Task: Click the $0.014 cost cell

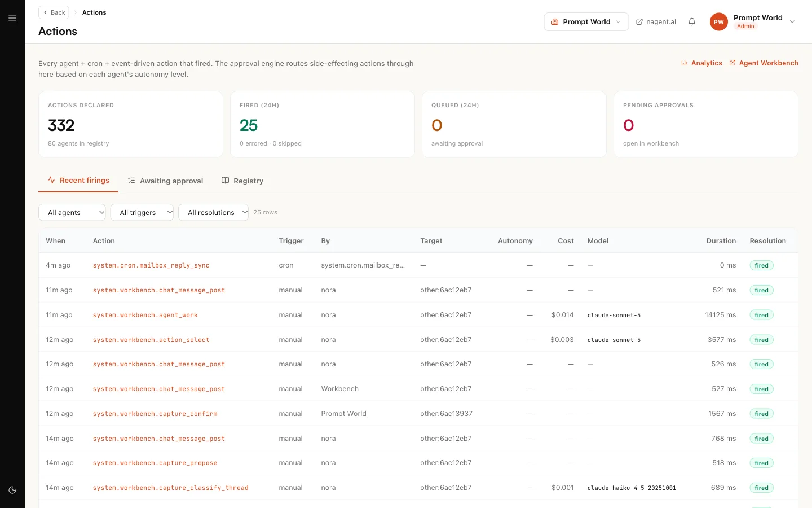Action: (563, 315)
